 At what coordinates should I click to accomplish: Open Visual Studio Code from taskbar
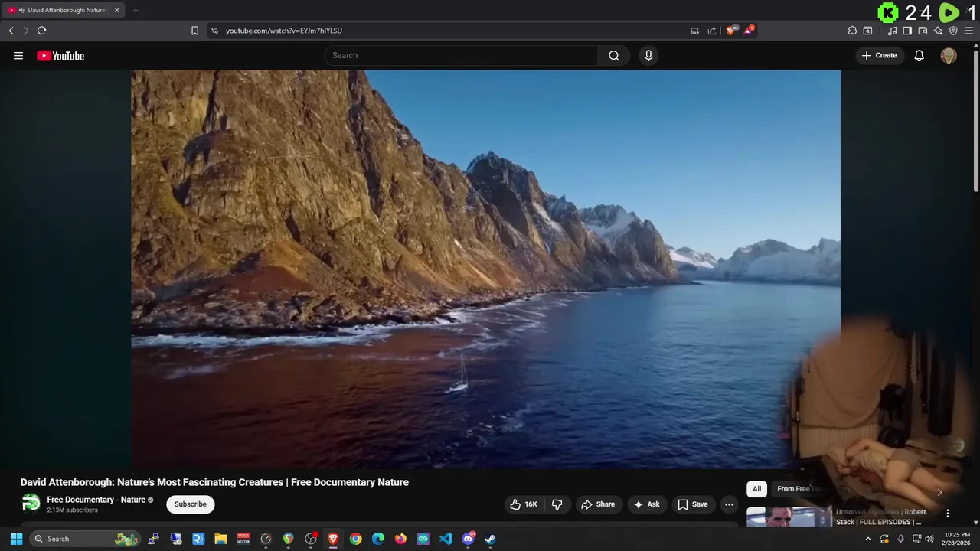446,539
